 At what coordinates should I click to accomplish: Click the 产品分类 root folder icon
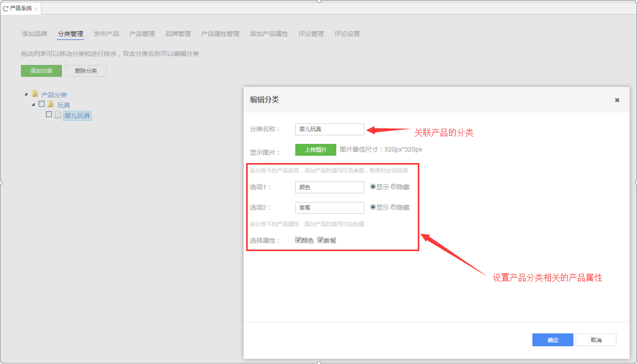point(35,94)
